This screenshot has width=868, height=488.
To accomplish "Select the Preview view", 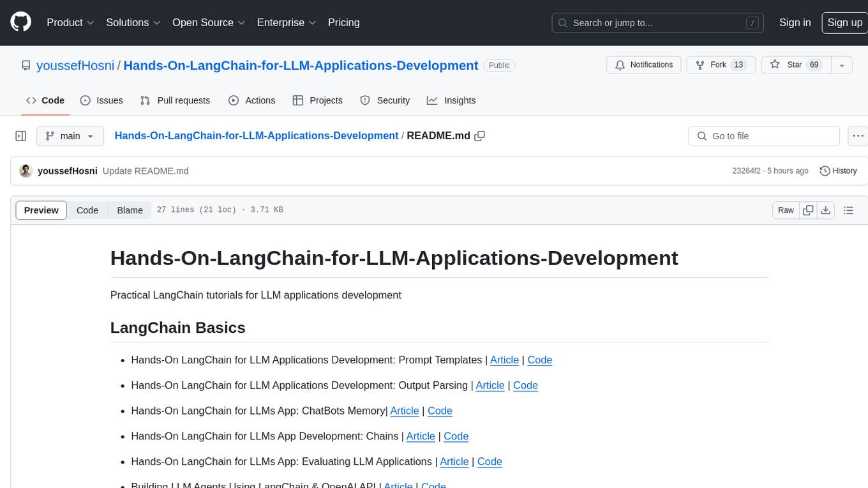I will point(41,210).
